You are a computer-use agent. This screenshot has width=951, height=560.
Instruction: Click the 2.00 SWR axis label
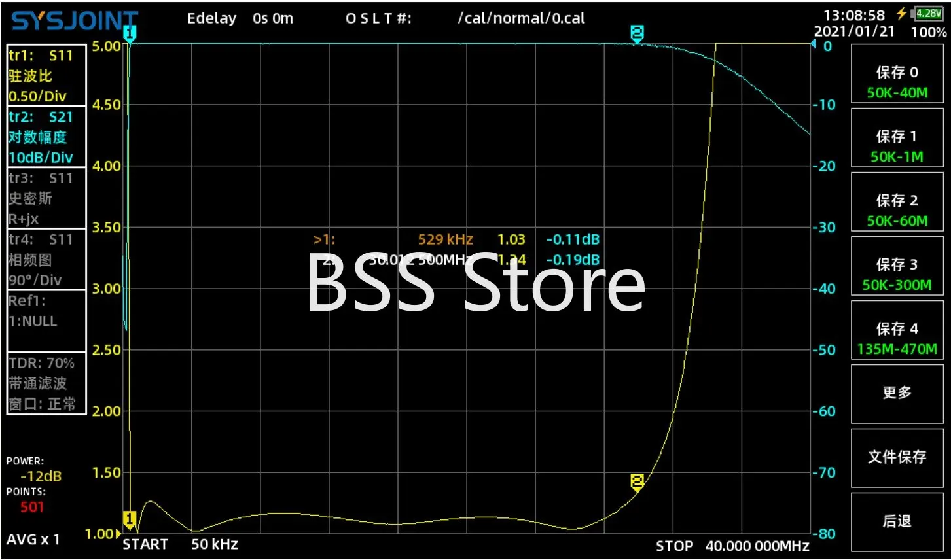(x=106, y=411)
